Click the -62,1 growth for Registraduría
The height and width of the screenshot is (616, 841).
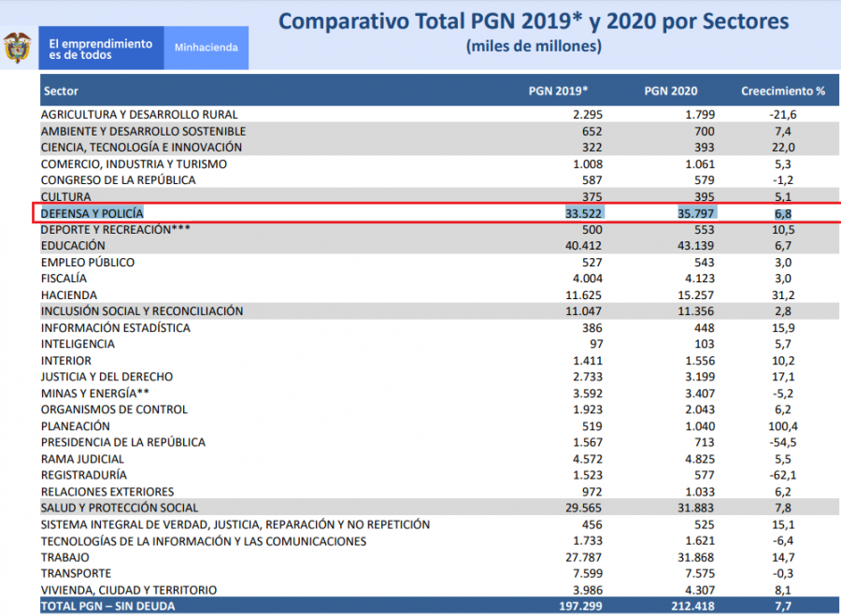pyautogui.click(x=784, y=475)
